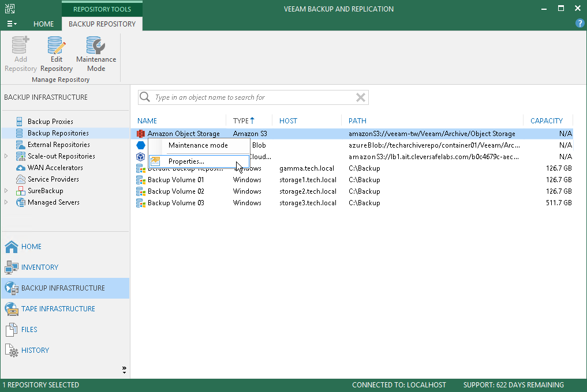Select Backup Proxies in the tree
The width and height of the screenshot is (587, 392).
[50, 122]
